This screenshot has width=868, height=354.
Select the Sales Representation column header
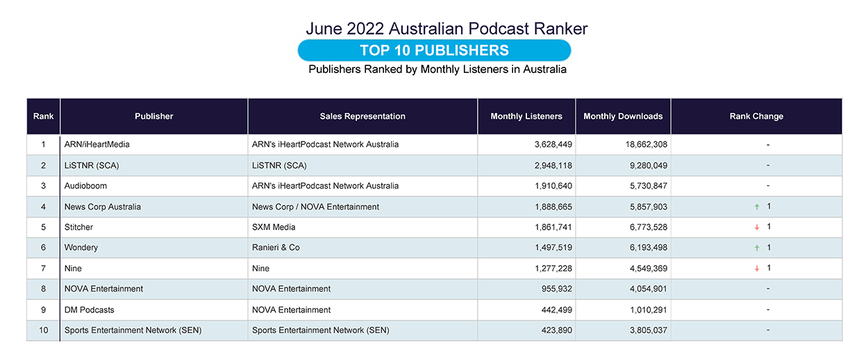(362, 116)
